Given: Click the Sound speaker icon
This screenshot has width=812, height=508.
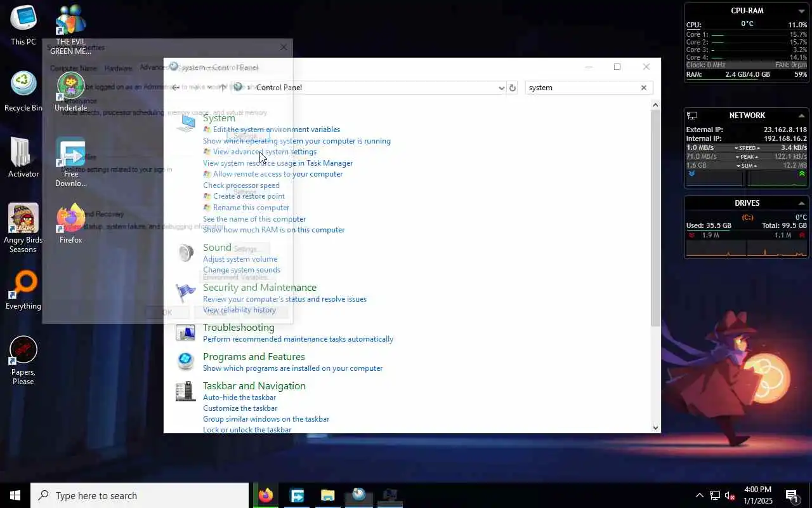Looking at the screenshot, I should coord(186,253).
